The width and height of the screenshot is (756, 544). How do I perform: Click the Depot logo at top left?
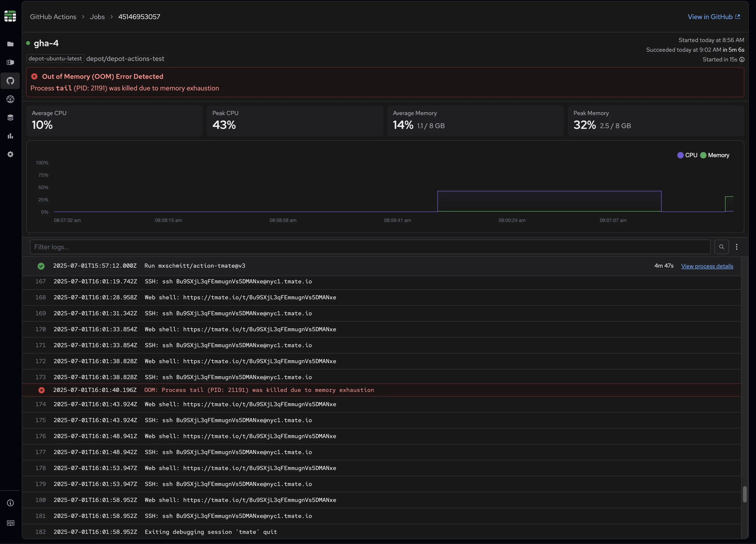coord(10,16)
